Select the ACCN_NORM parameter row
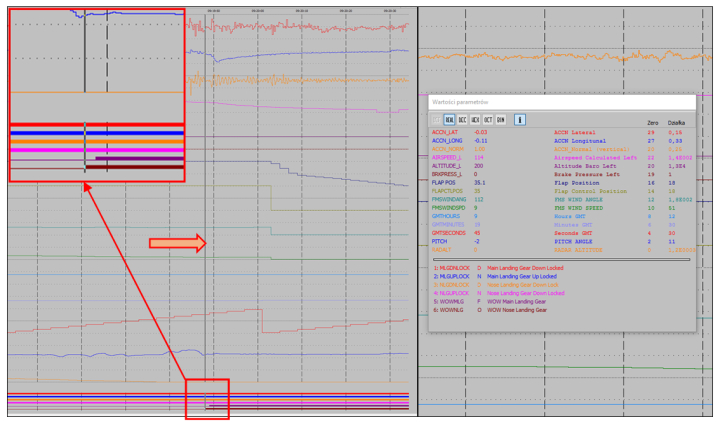720x422 pixels. 561,149
